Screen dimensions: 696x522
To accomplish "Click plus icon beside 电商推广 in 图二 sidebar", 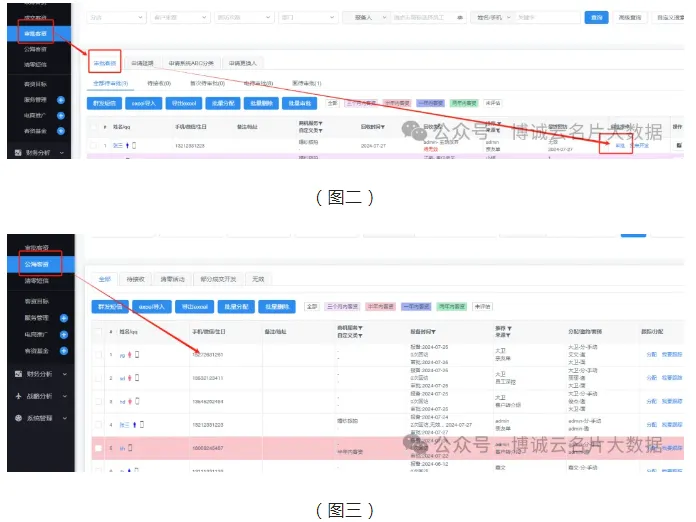I will tap(61, 116).
